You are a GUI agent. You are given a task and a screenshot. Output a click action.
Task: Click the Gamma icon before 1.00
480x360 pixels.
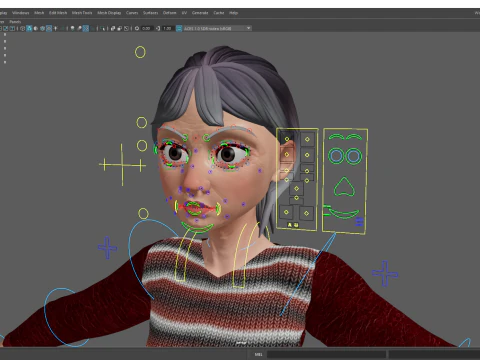(x=158, y=28)
